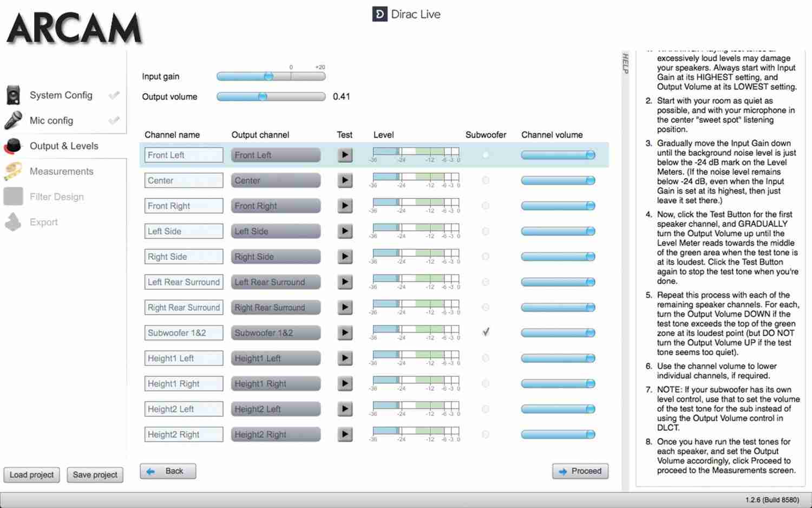This screenshot has width=812, height=508.
Task: Open Subwoofer 1&2 output channel dropdown
Action: point(276,333)
